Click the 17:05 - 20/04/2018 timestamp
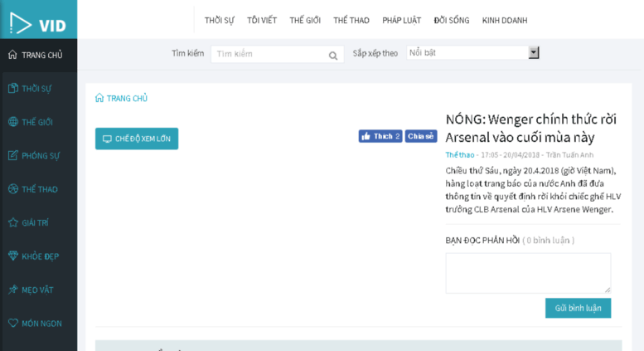 tap(510, 155)
